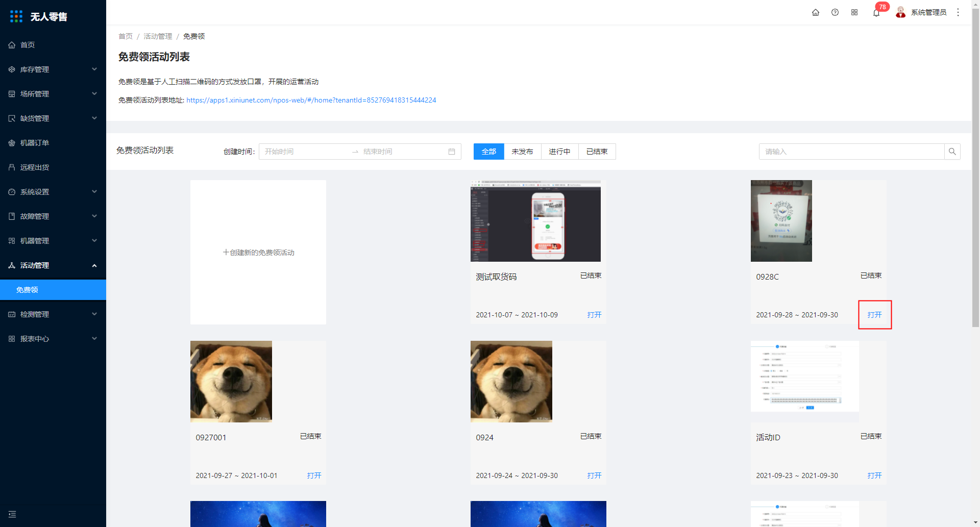Select the 已结束 filter tab
Screen dimensions: 980x527
[597, 152]
